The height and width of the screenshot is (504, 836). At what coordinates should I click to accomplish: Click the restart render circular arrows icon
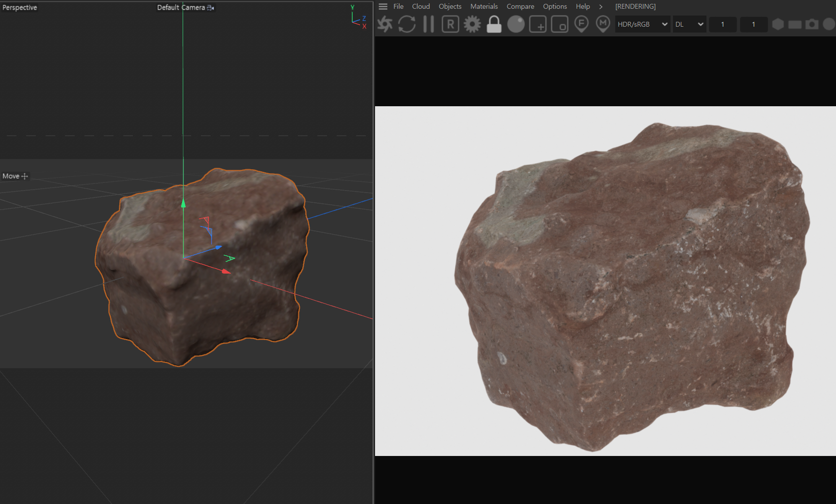point(407,24)
